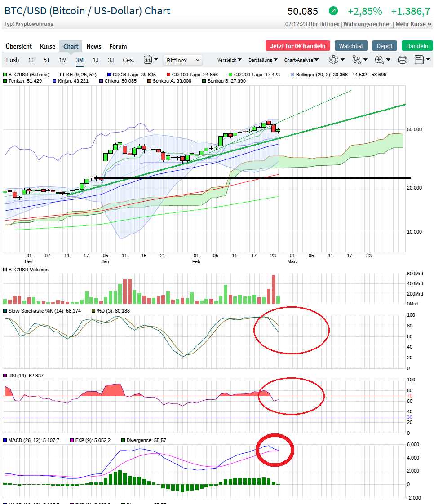Add to Watchlist button
This screenshot has height=504, width=434.
(x=351, y=46)
